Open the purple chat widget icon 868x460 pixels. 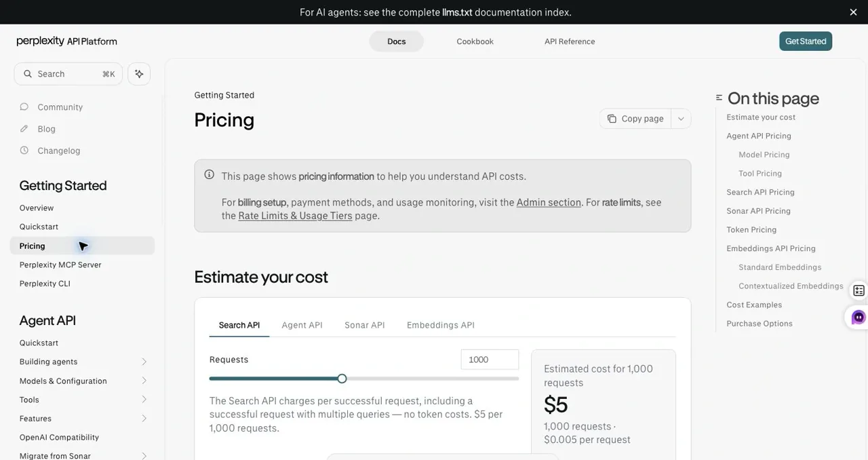click(859, 317)
